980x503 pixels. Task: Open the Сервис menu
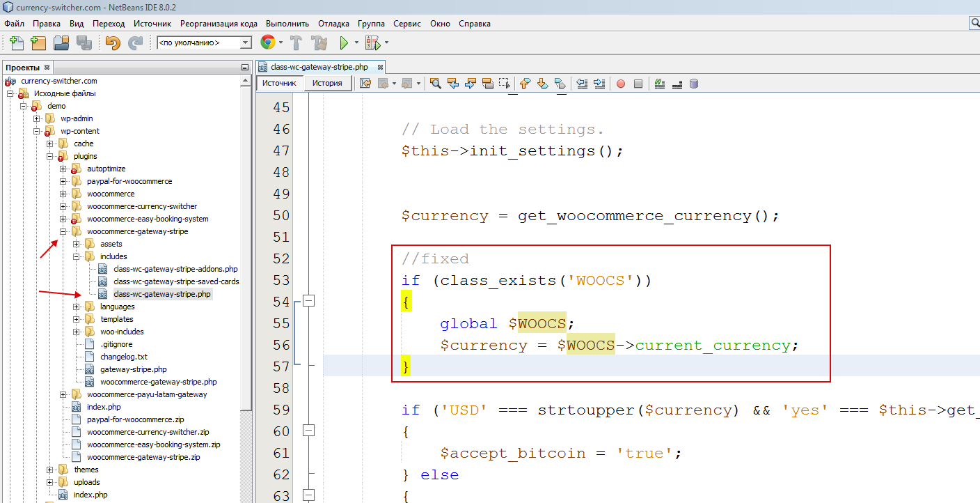coord(406,24)
